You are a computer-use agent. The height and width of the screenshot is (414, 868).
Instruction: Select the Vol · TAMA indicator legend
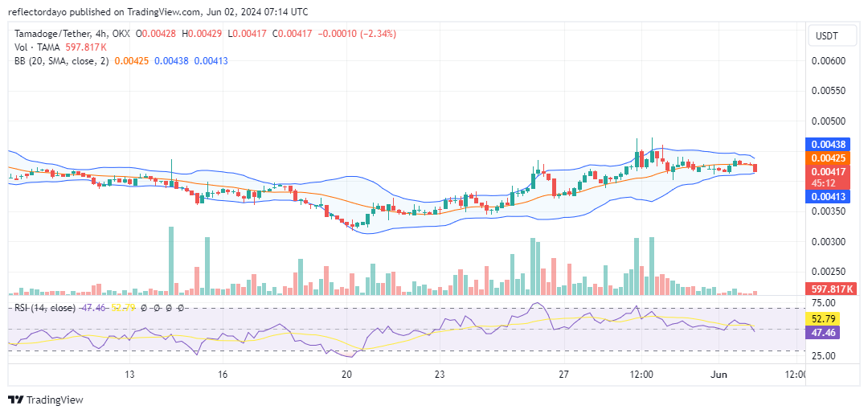39,47
